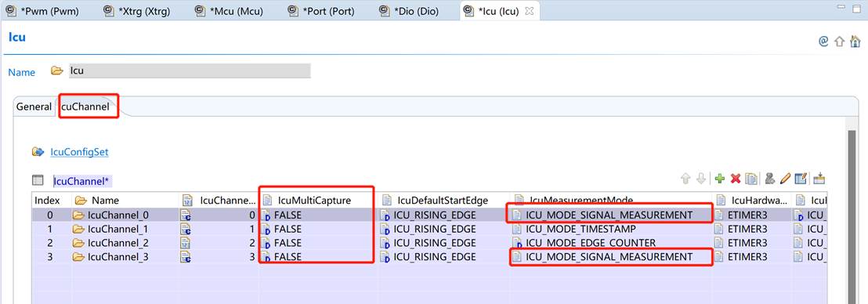
Task: Duplicate the selected channel entry
Action: 751,179
